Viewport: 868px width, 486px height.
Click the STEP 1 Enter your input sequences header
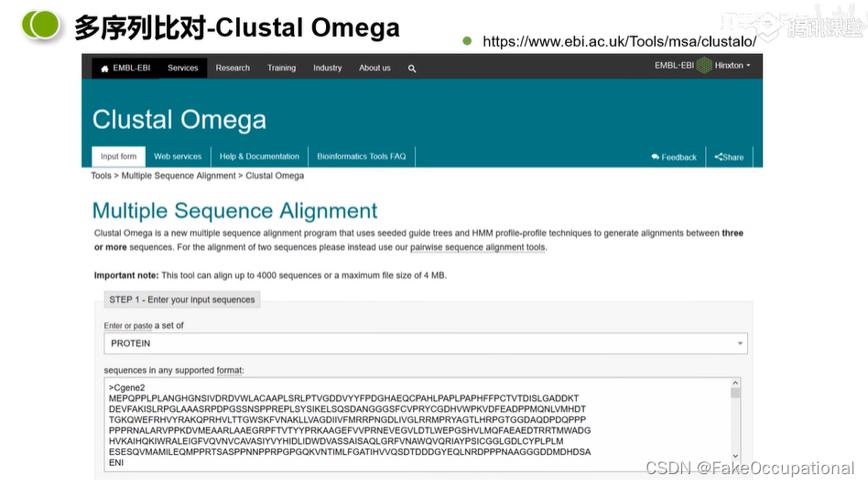coord(182,299)
